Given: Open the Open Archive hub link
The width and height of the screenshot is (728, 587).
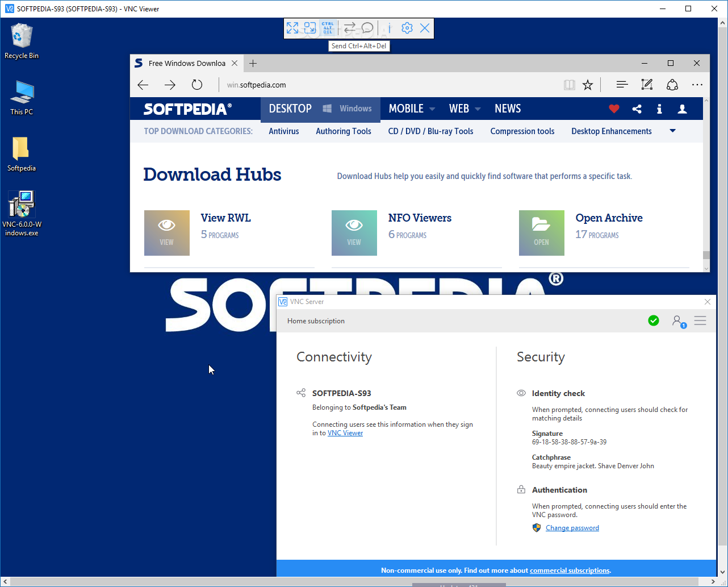Looking at the screenshot, I should (x=609, y=218).
